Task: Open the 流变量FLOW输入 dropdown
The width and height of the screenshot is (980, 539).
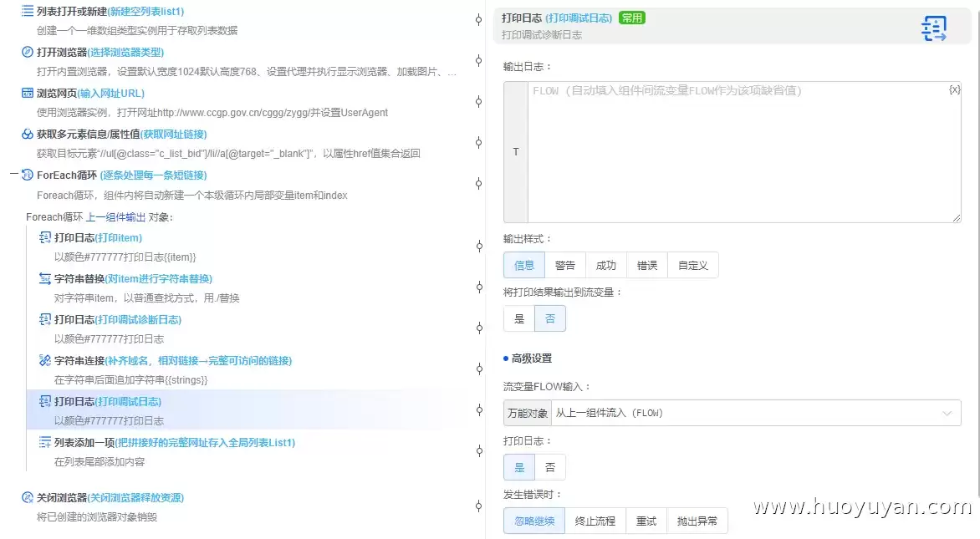Action: (x=756, y=413)
